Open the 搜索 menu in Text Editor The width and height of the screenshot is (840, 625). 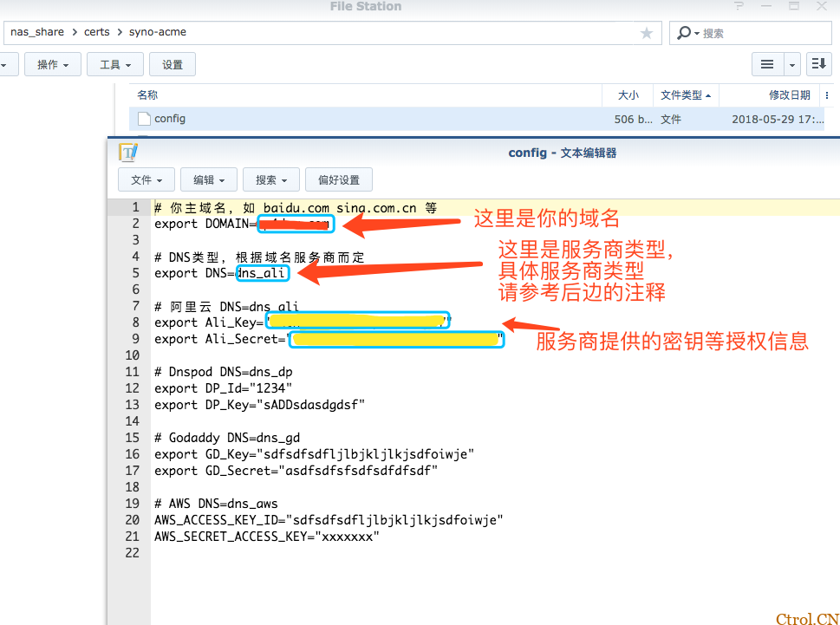270,179
